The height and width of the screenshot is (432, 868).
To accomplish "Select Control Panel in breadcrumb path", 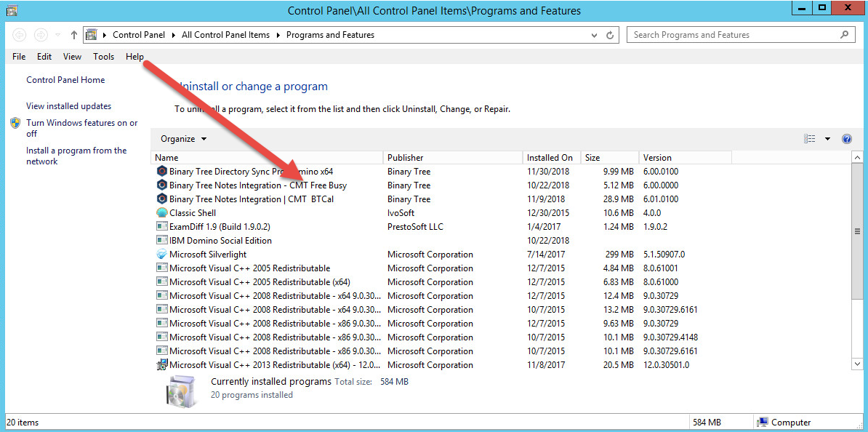I will coord(139,35).
